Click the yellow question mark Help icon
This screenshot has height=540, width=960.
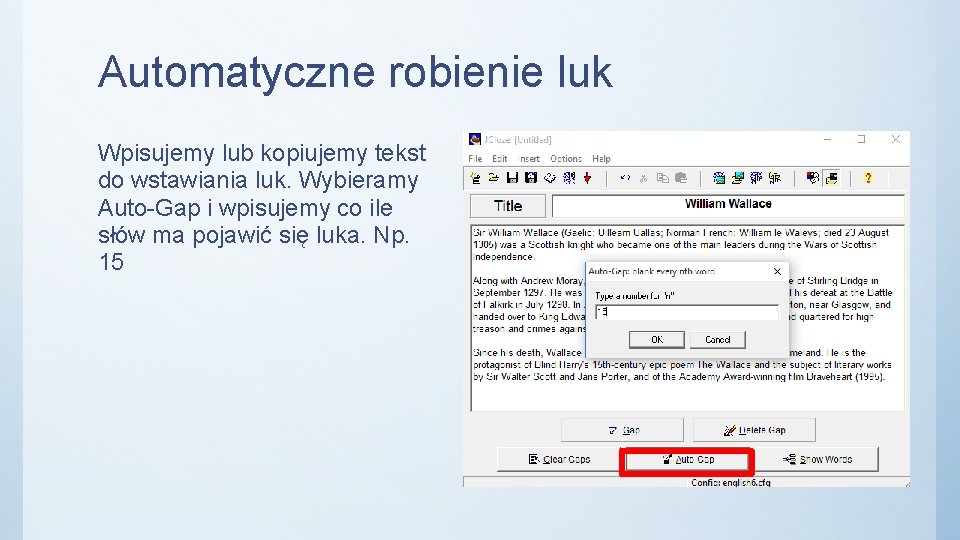(x=868, y=178)
